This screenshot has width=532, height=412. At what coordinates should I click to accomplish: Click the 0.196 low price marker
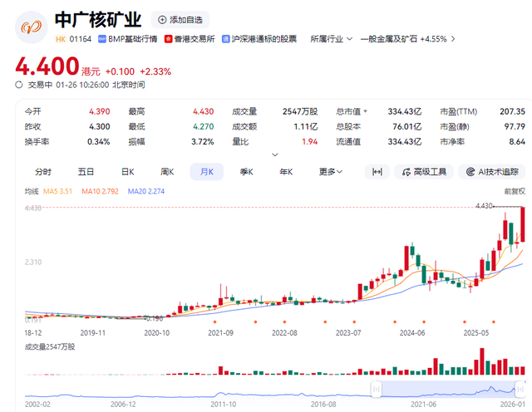(155, 318)
